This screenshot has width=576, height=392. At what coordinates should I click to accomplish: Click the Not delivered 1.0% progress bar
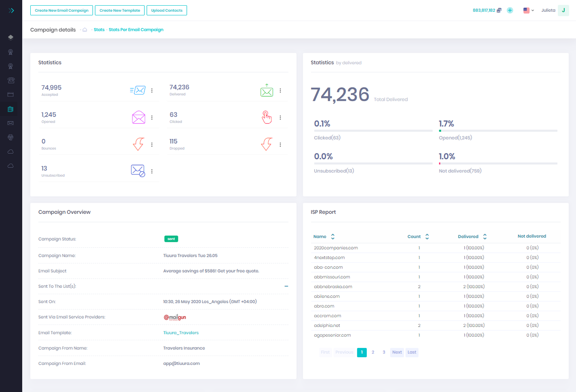point(498,163)
